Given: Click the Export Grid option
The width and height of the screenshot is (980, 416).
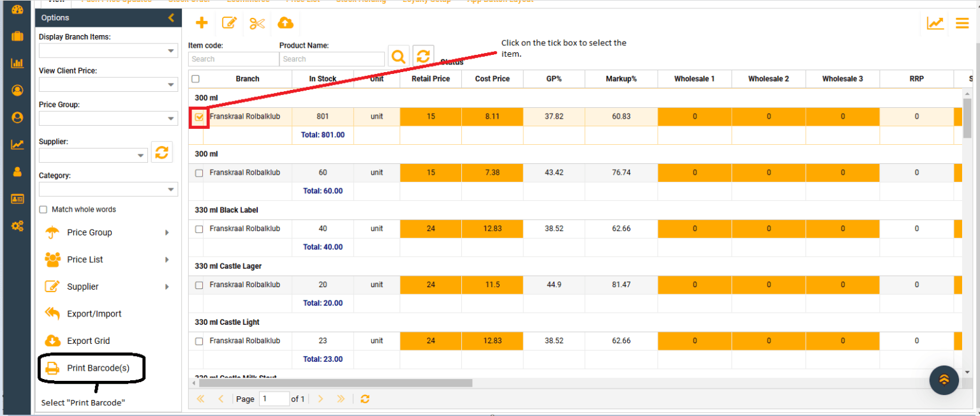Looking at the screenshot, I should coord(88,341).
